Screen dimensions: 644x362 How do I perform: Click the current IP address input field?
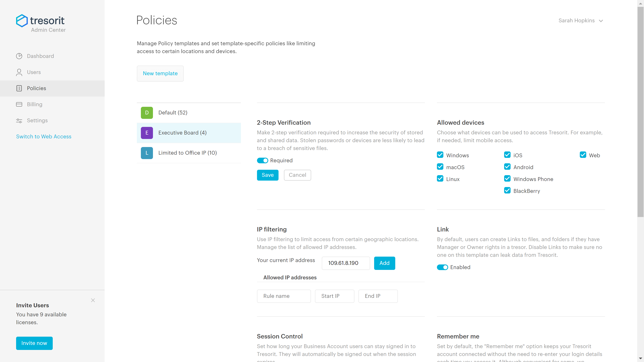[345, 263]
